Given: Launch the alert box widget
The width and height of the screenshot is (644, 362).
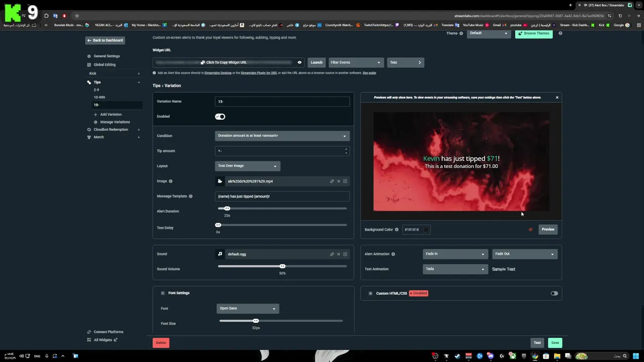Looking at the screenshot, I should [x=316, y=62].
